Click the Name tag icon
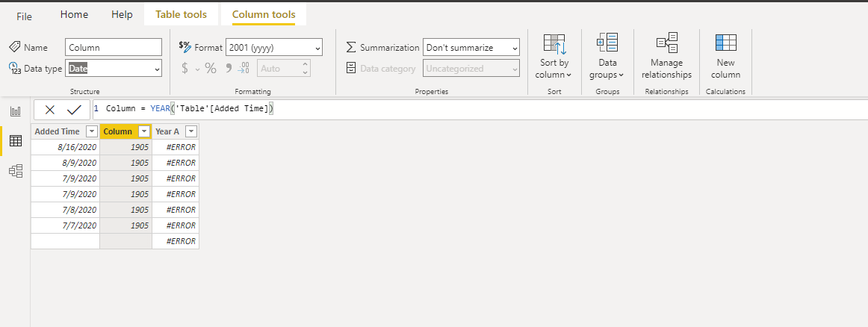 15,47
